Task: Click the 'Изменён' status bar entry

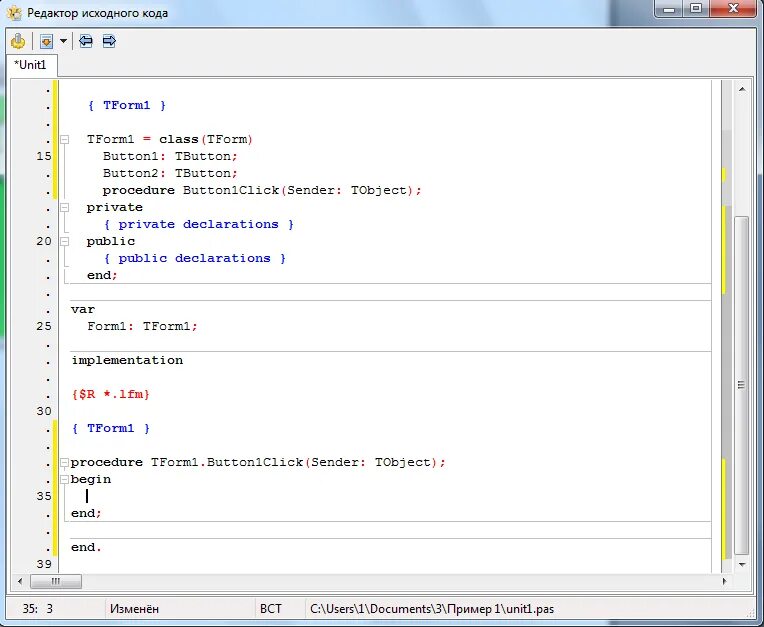Action: pyautogui.click(x=134, y=609)
